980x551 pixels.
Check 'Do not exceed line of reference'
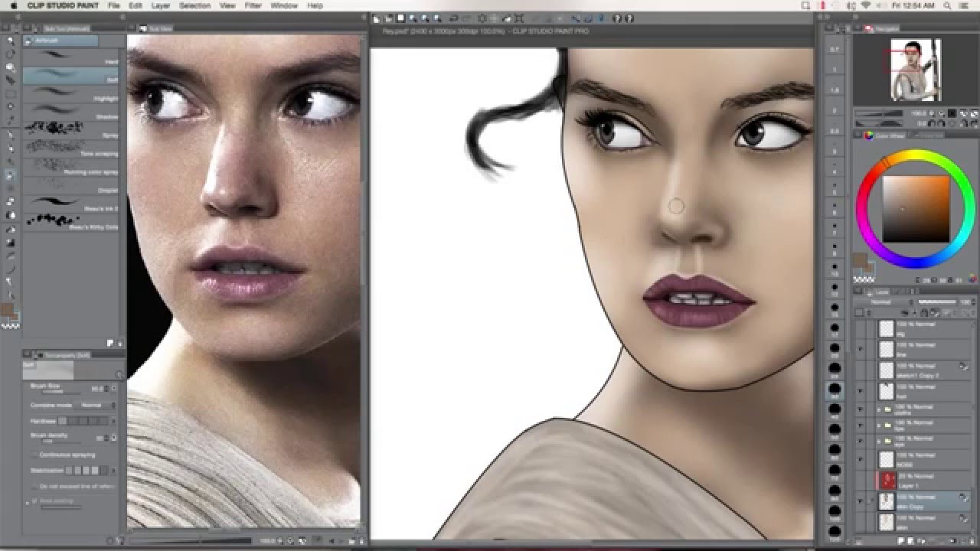(33, 486)
